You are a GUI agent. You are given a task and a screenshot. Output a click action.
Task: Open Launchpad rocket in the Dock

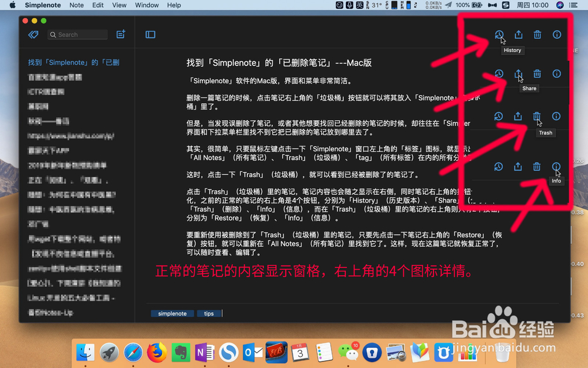[109, 353]
